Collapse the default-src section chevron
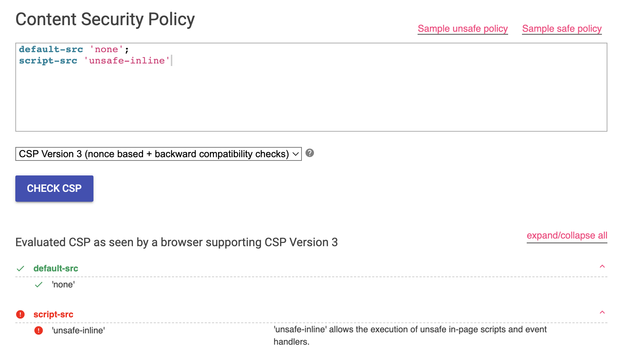The image size is (622, 364). (602, 267)
